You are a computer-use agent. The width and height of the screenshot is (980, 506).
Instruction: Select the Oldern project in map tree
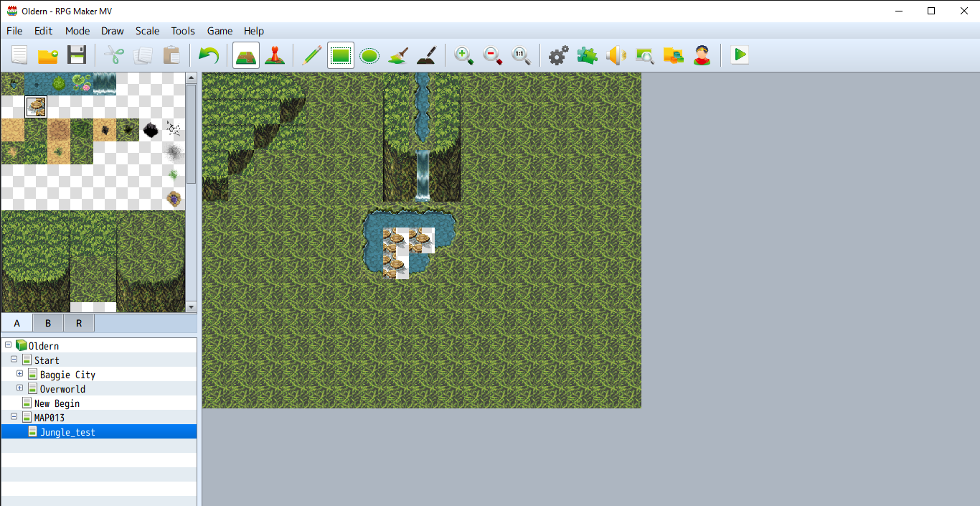(44, 346)
